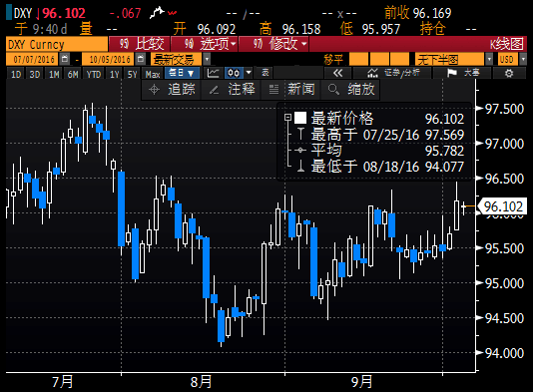Select the 1Y time range
This screenshot has width=533, height=392.
[115, 74]
